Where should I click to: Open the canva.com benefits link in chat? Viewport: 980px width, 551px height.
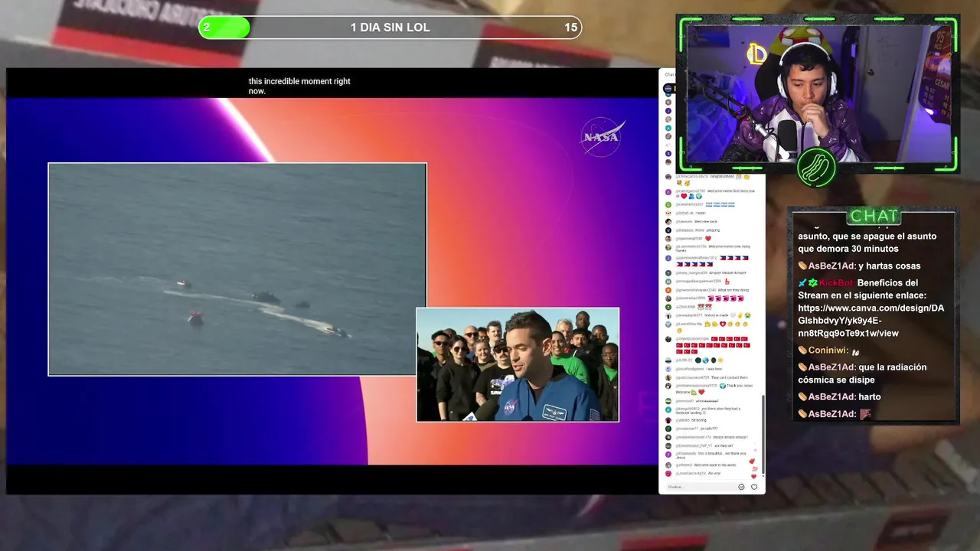pos(871,321)
